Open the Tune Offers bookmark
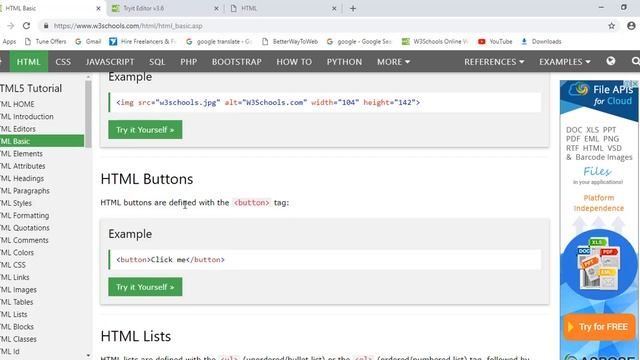 pyautogui.click(x=45, y=42)
